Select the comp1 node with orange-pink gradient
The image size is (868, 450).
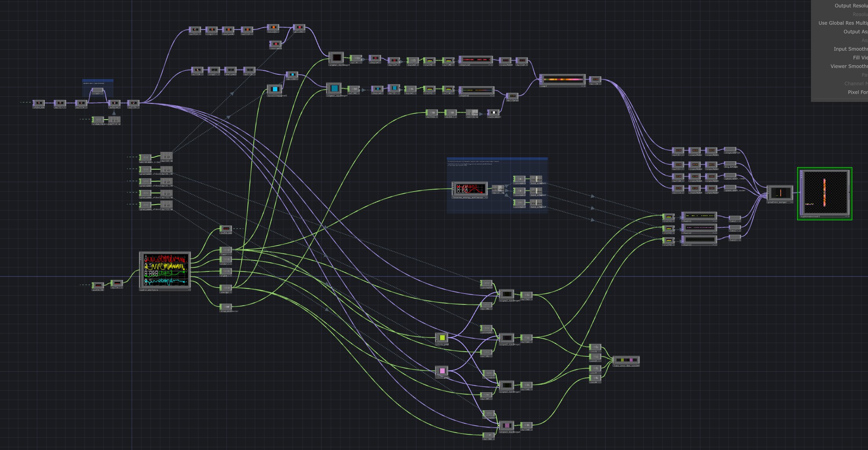click(562, 81)
